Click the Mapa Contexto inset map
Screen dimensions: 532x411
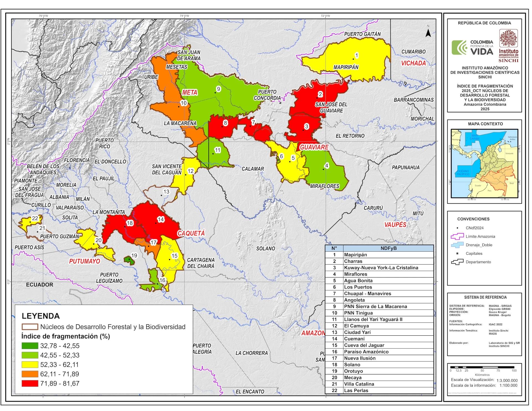pyautogui.click(x=484, y=163)
